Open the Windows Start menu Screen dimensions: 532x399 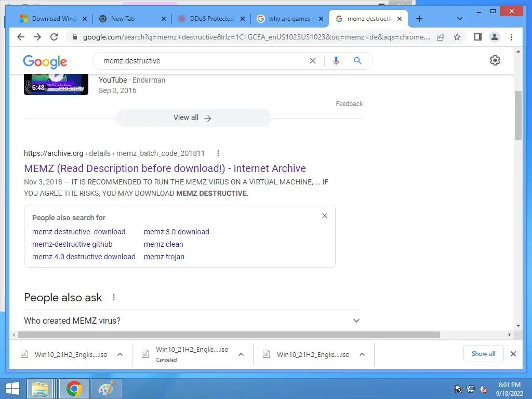coord(12,389)
